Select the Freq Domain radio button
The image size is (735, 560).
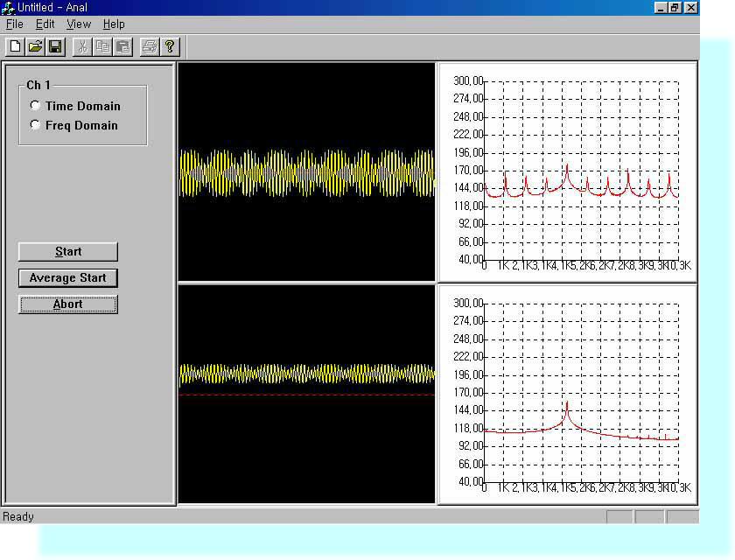(35, 125)
